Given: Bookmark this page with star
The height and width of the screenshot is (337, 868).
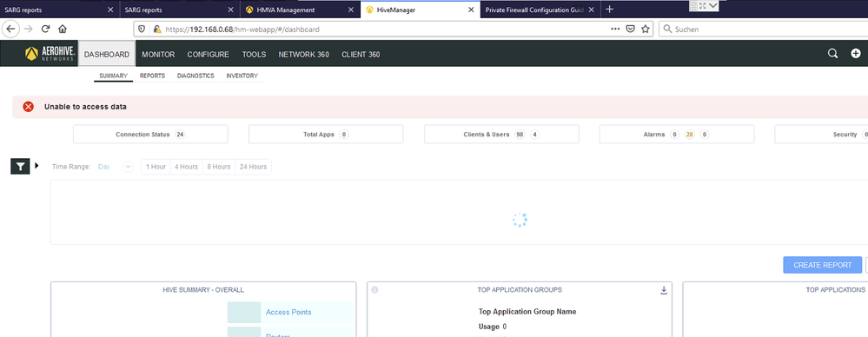Looking at the screenshot, I should tap(645, 29).
